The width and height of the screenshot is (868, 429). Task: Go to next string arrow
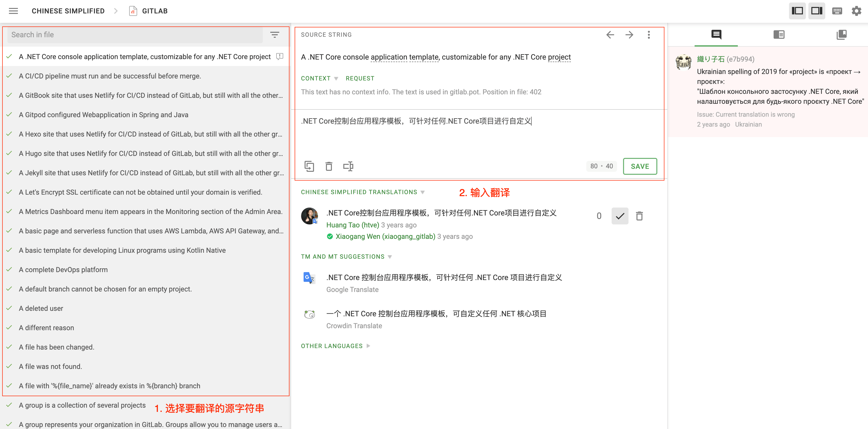pyautogui.click(x=629, y=35)
